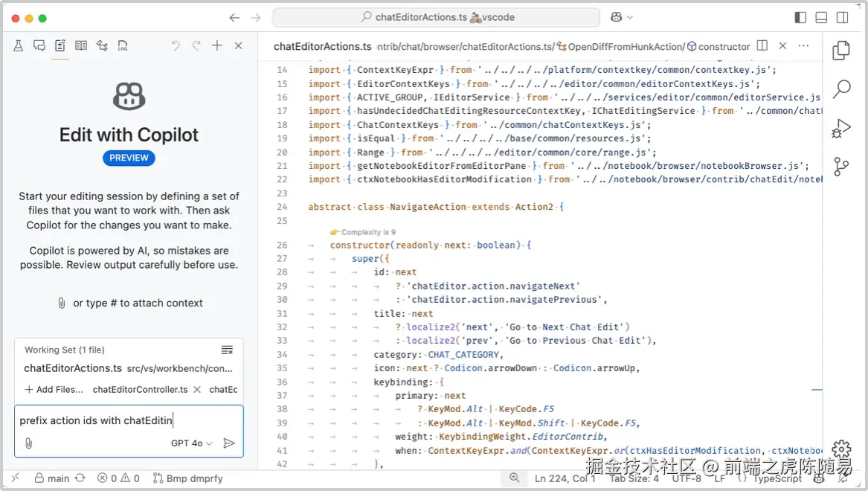The width and height of the screenshot is (868, 491).
Task: Open Run and Debug view
Action: [x=841, y=129]
